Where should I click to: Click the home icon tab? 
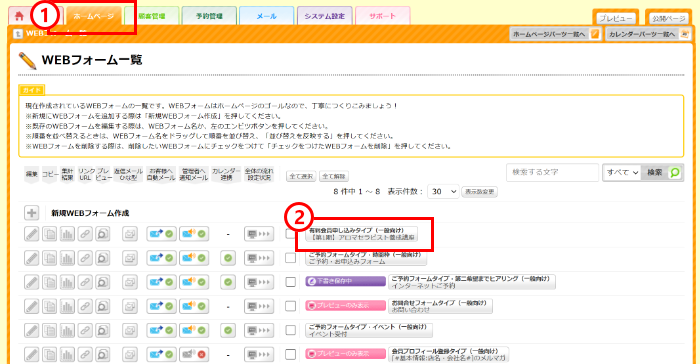pyautogui.click(x=19, y=16)
